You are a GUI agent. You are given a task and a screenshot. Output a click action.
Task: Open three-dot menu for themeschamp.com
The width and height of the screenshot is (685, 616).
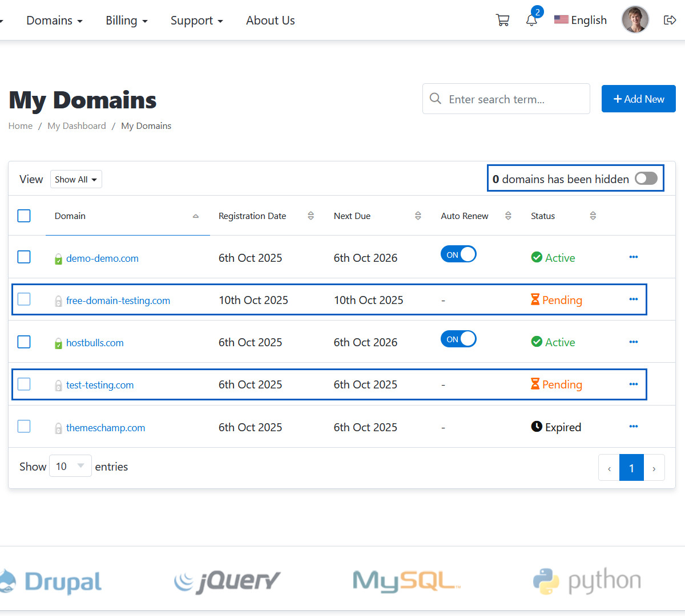pos(633,427)
